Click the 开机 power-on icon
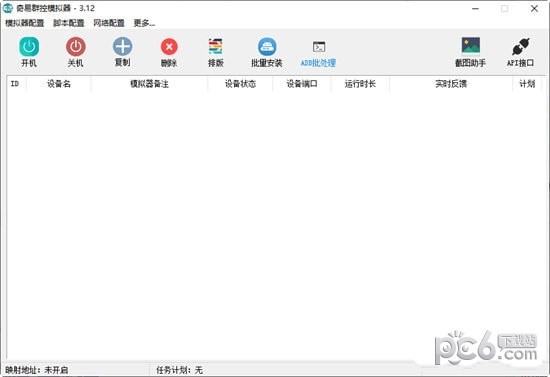 pyautogui.click(x=29, y=47)
